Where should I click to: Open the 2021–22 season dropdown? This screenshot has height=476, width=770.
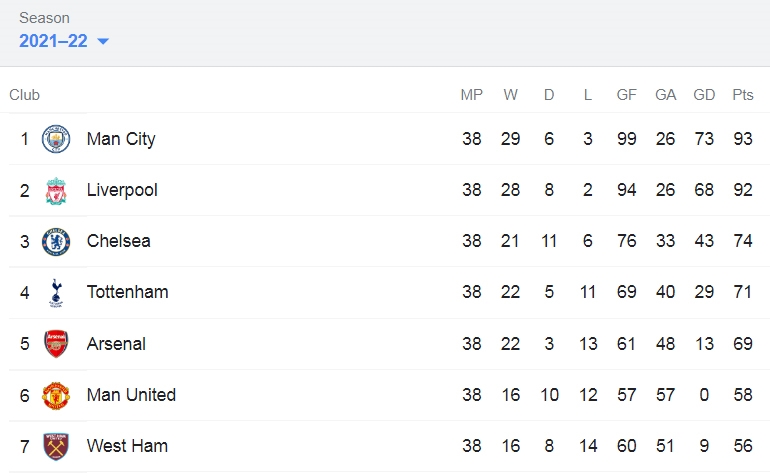click(x=64, y=41)
